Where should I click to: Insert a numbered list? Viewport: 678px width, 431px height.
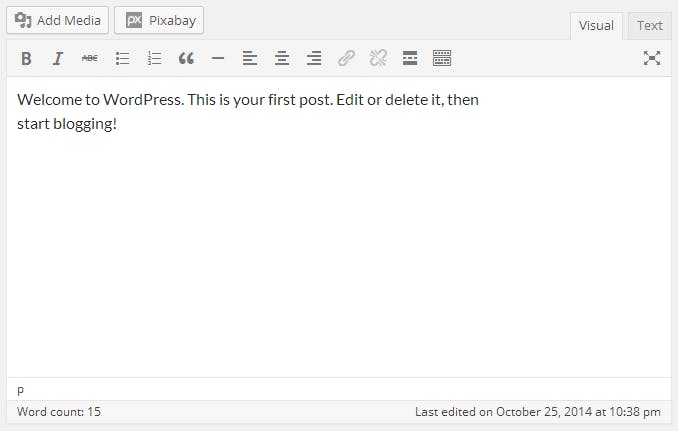(154, 58)
